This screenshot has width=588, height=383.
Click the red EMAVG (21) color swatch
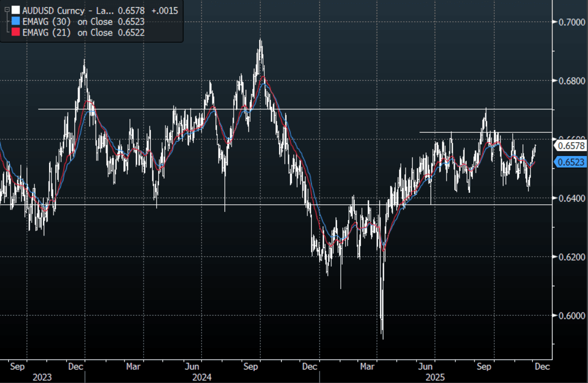16,33
